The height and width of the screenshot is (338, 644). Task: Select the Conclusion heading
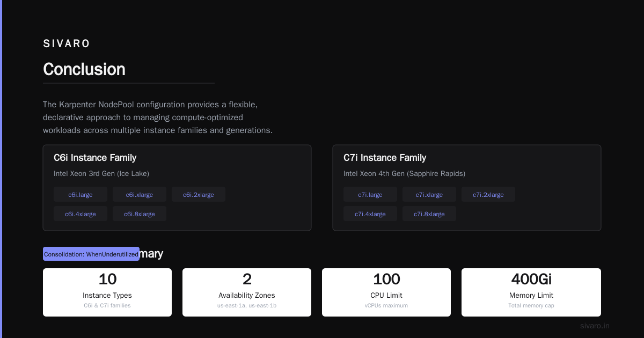coord(84,69)
